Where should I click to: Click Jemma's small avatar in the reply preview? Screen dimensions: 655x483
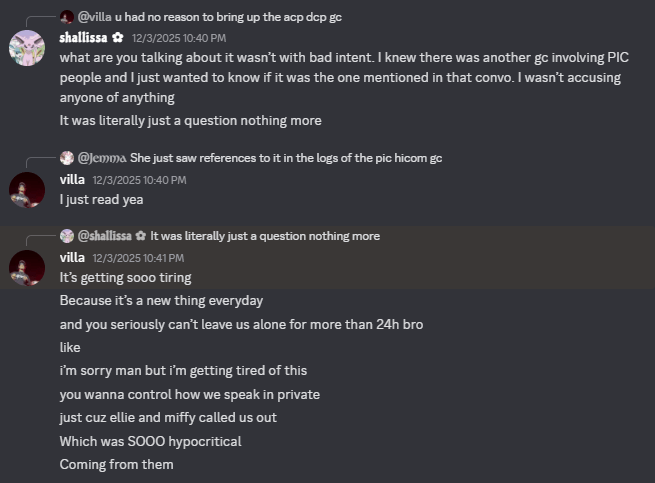pos(67,158)
